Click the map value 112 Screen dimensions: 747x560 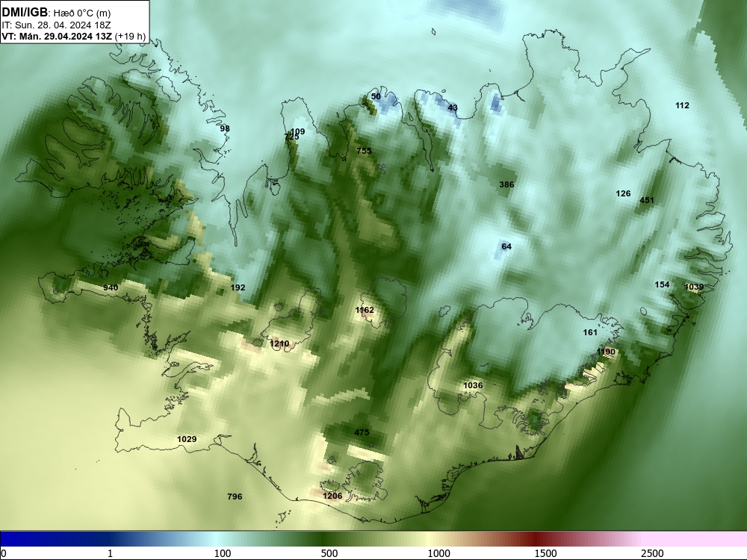click(x=682, y=106)
